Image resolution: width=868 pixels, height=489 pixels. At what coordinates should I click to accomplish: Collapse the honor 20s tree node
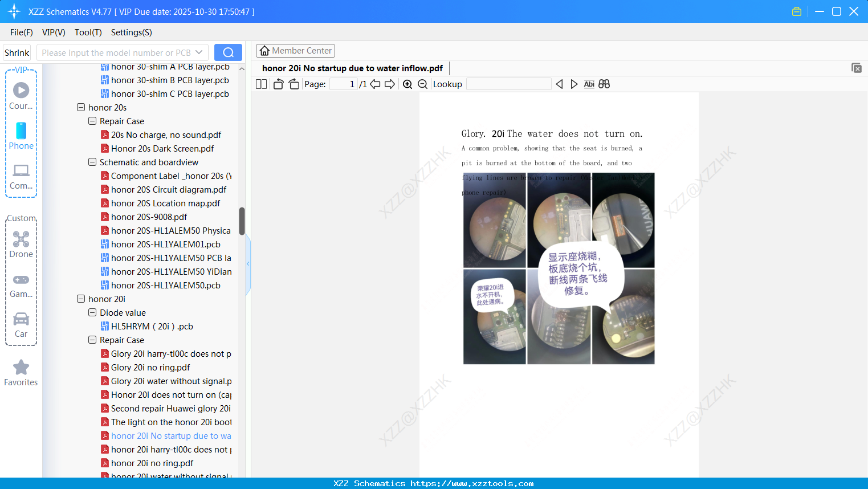(81, 107)
